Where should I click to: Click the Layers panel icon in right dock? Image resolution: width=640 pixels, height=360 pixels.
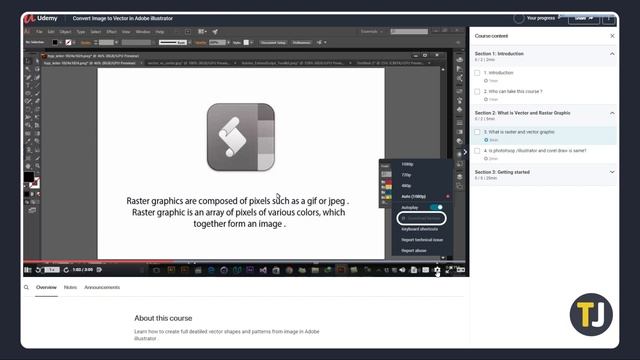tap(460, 176)
